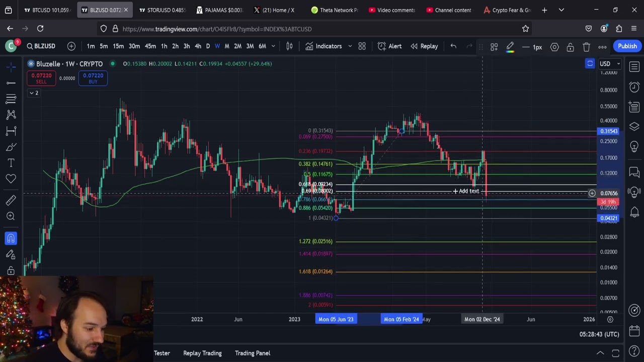
Task: Open the chats panel icon
Action: 634,172
